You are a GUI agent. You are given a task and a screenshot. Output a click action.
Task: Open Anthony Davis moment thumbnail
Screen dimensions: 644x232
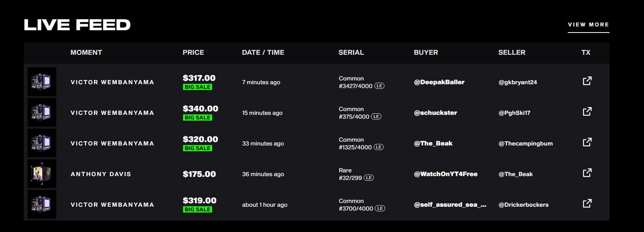pyautogui.click(x=42, y=174)
